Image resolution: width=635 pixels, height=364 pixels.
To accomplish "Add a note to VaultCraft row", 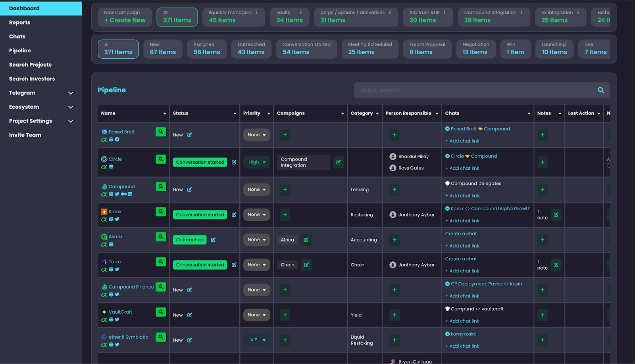I will pos(543,315).
